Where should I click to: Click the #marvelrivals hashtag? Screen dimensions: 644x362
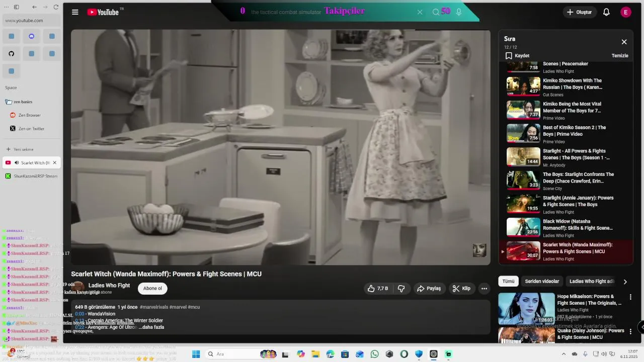[x=154, y=307]
